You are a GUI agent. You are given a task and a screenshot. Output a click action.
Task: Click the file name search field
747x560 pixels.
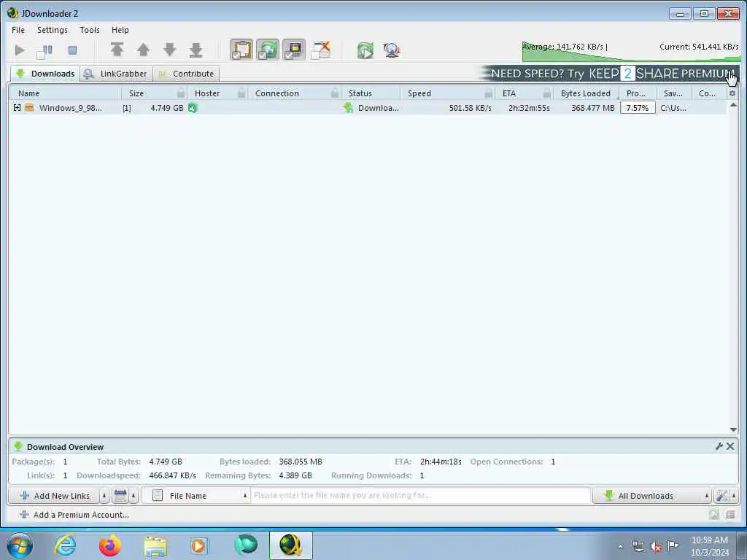pyautogui.click(x=420, y=496)
